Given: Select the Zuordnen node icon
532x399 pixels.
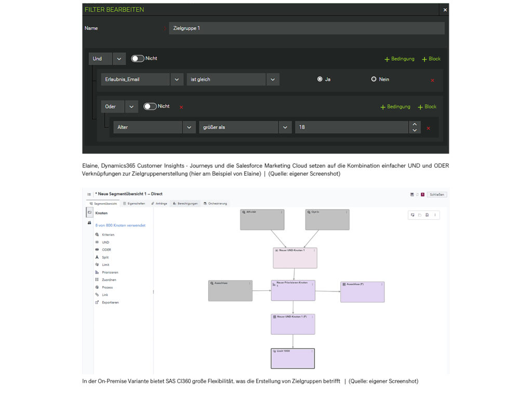Looking at the screenshot, I should [x=97, y=280].
